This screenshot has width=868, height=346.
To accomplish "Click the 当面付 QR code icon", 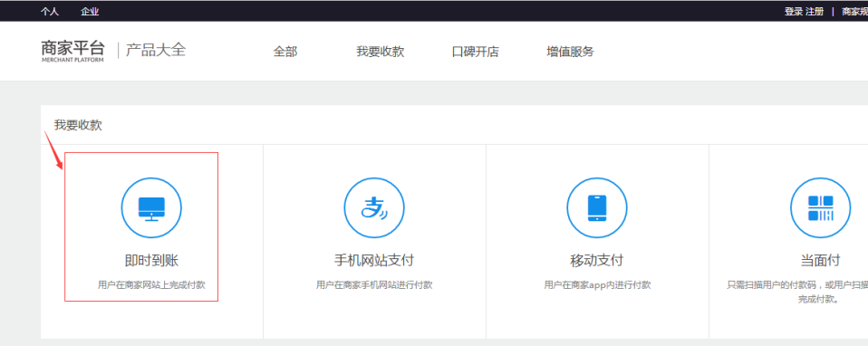I will click(x=820, y=208).
